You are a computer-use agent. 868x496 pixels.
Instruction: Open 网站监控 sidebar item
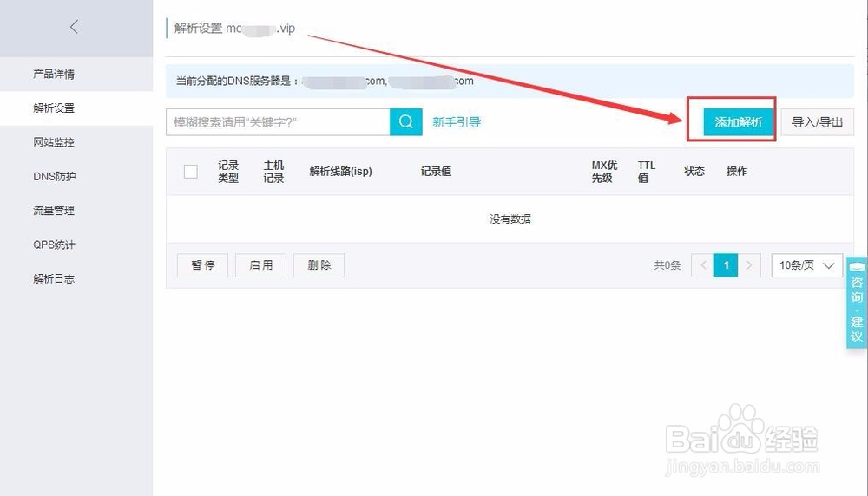(x=54, y=142)
